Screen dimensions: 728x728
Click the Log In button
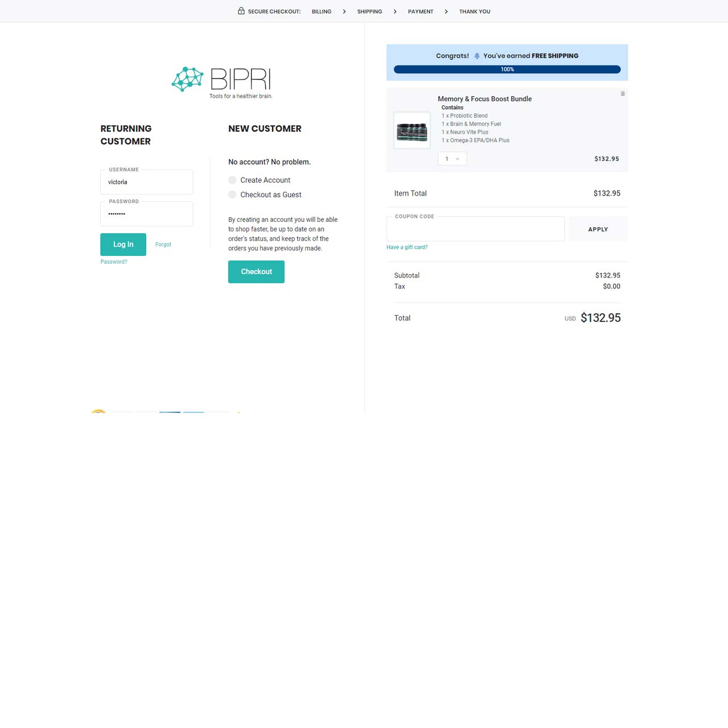pyautogui.click(x=123, y=245)
